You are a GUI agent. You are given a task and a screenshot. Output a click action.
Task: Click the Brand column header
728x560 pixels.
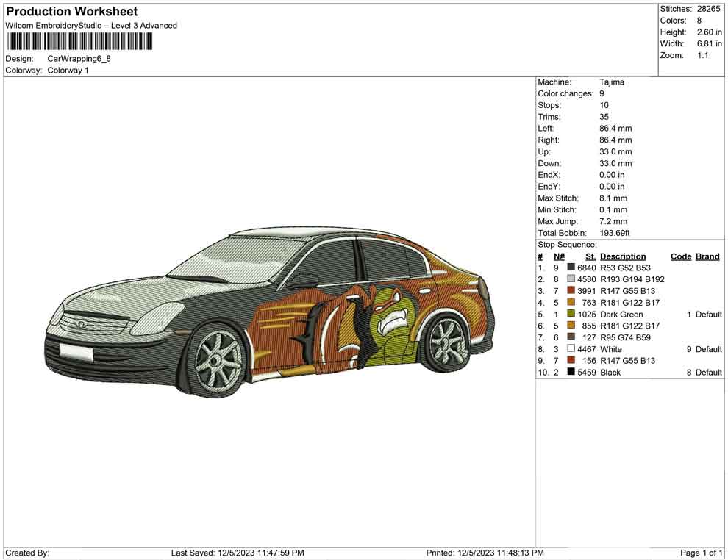pos(707,256)
